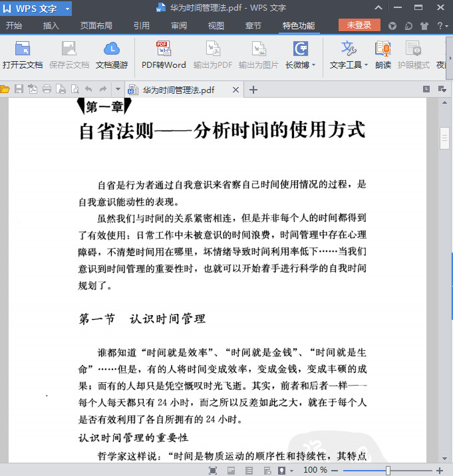
Task: Click the vertical scrollbar thumb
Action: click(444, 138)
